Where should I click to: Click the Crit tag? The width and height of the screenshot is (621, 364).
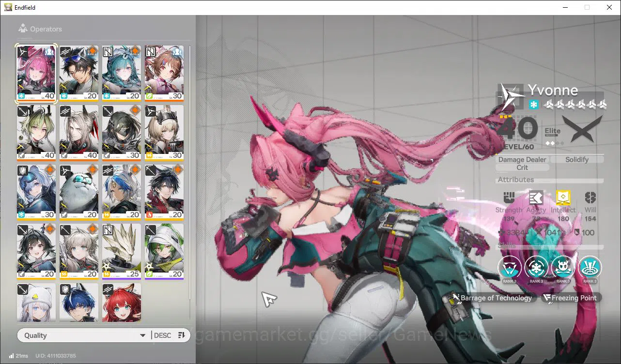pyautogui.click(x=522, y=167)
